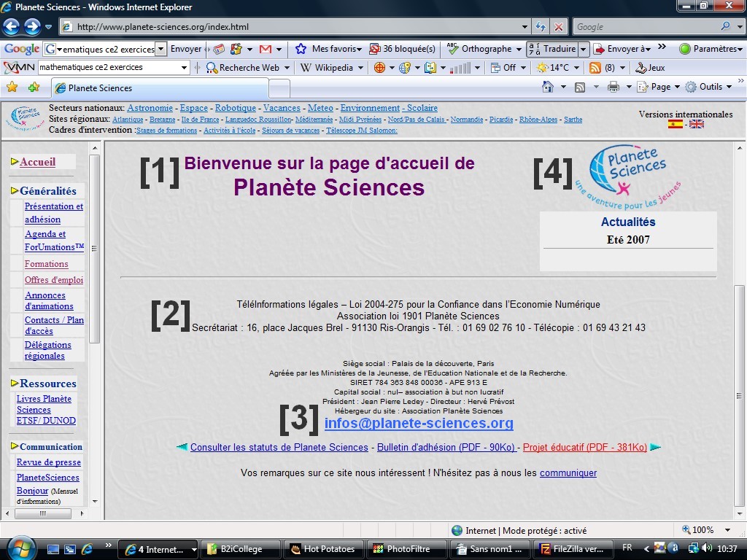
Task: Open the Gmail icon in the Google toolbar
Action: [266, 49]
